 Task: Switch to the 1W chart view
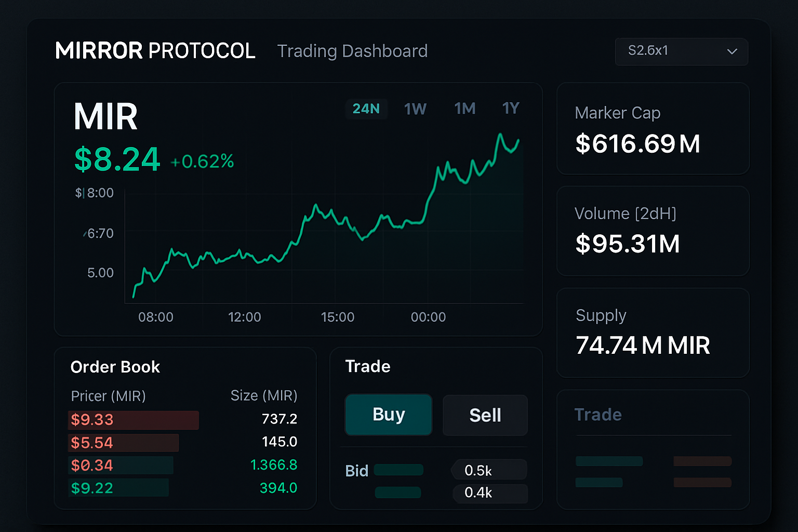[x=415, y=109]
